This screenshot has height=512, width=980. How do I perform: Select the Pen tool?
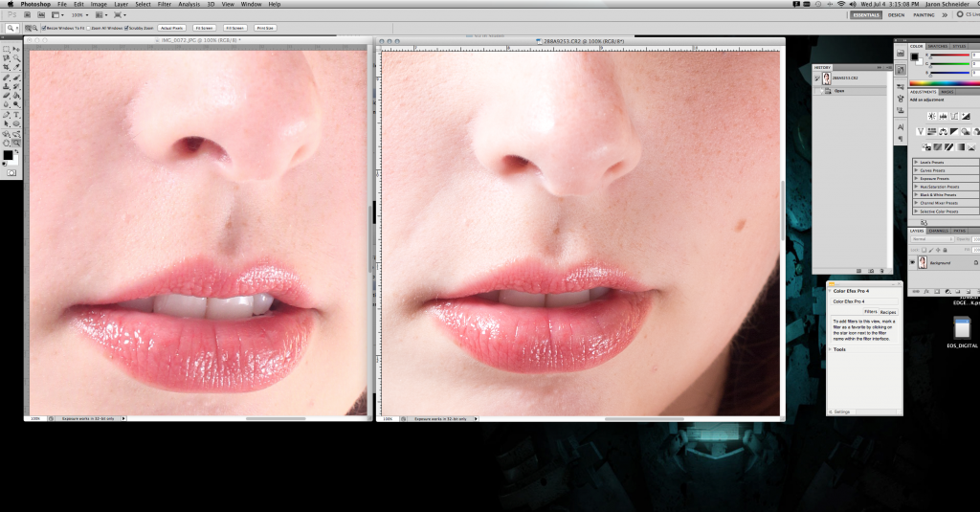(7, 115)
